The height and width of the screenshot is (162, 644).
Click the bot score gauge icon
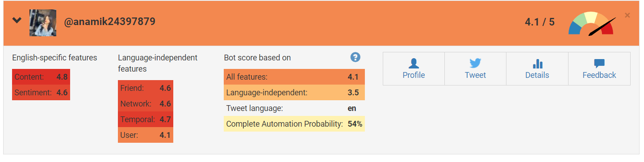592,24
